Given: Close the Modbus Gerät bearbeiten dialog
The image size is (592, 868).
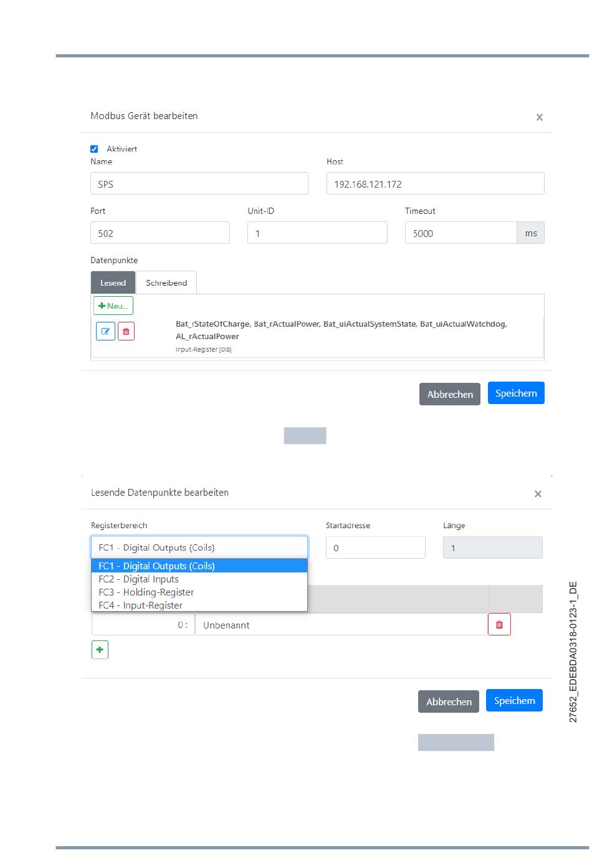Looking at the screenshot, I should pyautogui.click(x=540, y=117).
